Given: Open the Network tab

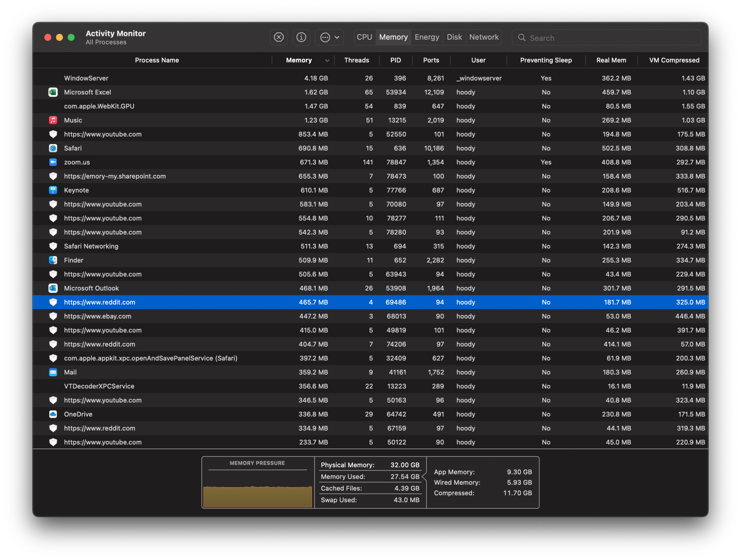Looking at the screenshot, I should click(484, 37).
